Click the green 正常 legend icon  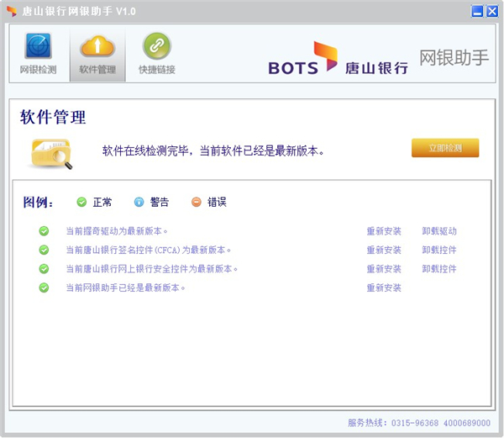pyautogui.click(x=81, y=202)
